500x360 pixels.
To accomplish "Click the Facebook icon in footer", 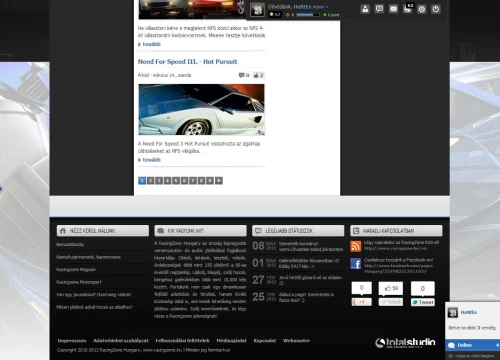I will pyautogui.click(x=356, y=264).
